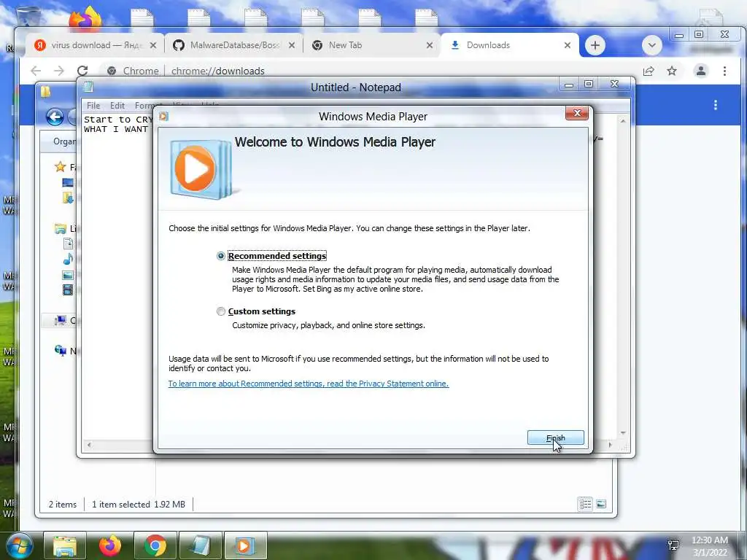Screen dimensions: 747x560
Task: Close the Downloads tab in Chrome
Action: click(568, 45)
